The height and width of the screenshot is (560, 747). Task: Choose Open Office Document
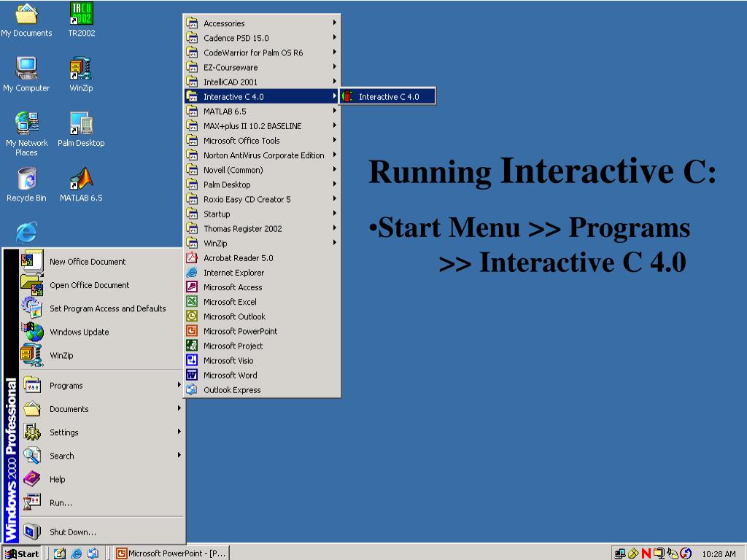point(101,285)
